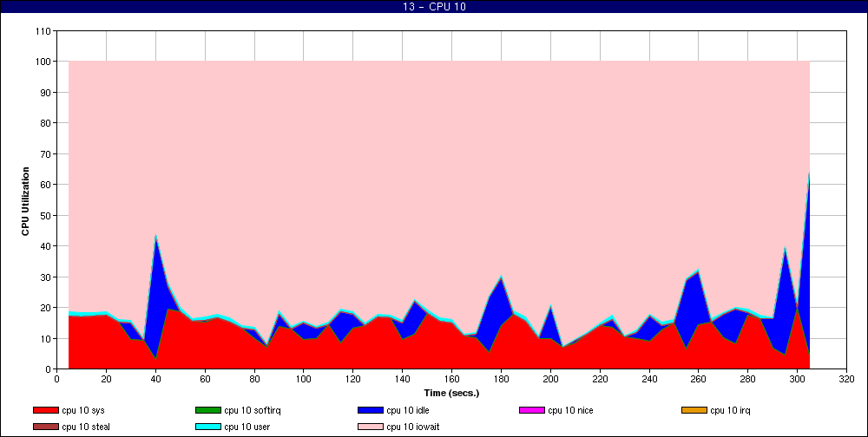Select the 'cpu 10 sys' legend label
The height and width of the screenshot is (437, 868).
coord(83,411)
